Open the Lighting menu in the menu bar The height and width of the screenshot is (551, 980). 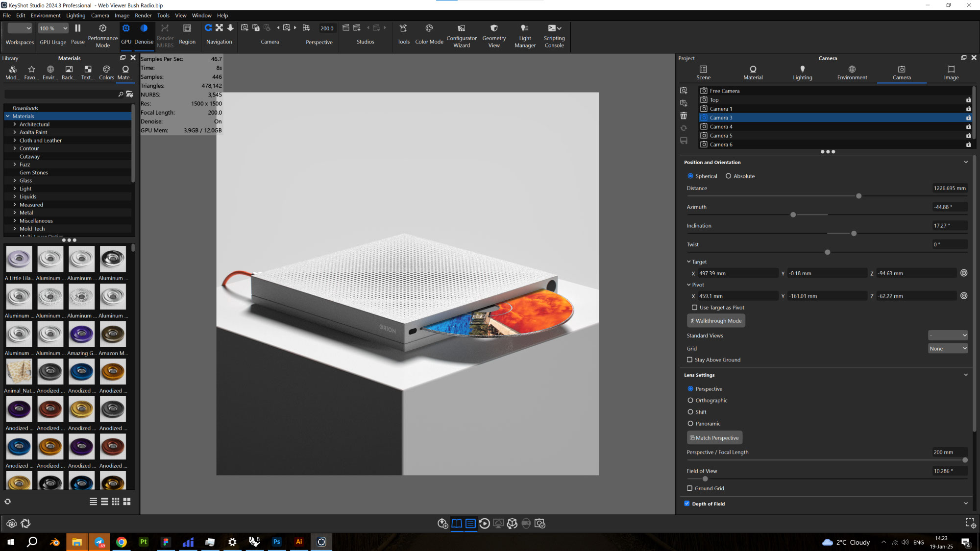tap(75, 15)
